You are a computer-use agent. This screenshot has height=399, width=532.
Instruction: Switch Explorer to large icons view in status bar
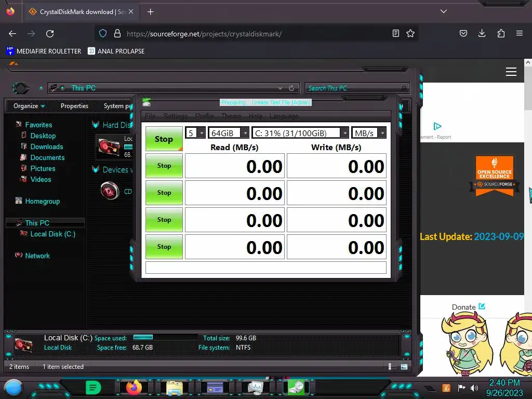coord(404,366)
